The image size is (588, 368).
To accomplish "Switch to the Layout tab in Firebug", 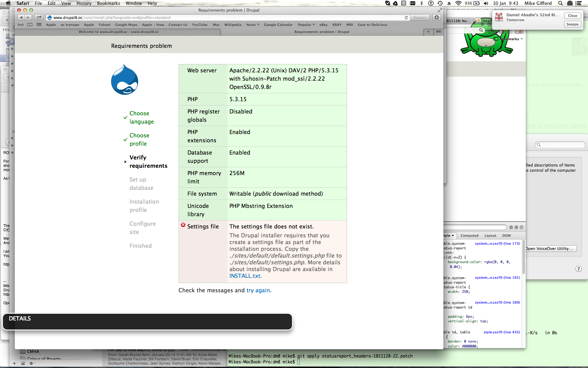I will pos(490,236).
